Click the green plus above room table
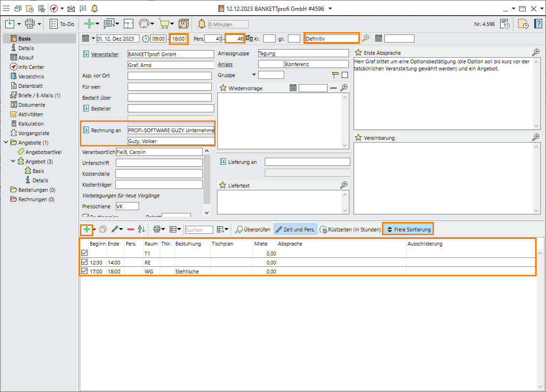Image resolution: width=546 pixels, height=392 pixels. point(87,230)
